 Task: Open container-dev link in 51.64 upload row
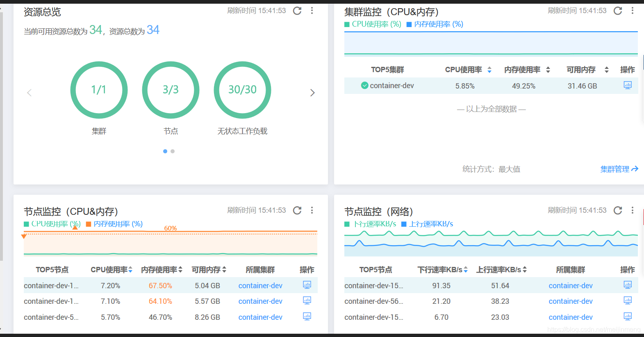click(571, 286)
